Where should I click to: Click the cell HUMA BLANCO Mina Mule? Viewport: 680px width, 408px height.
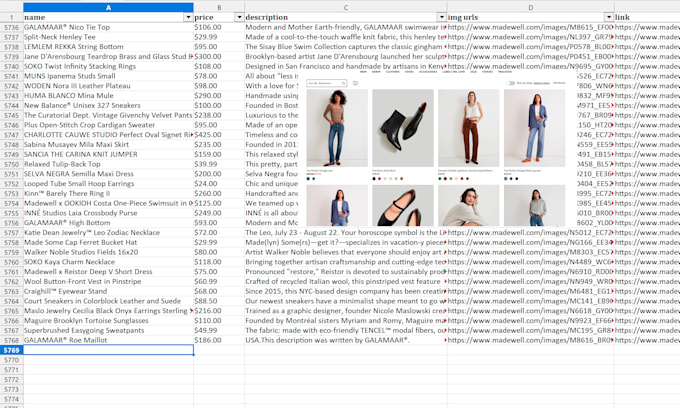pyautogui.click(x=108, y=95)
